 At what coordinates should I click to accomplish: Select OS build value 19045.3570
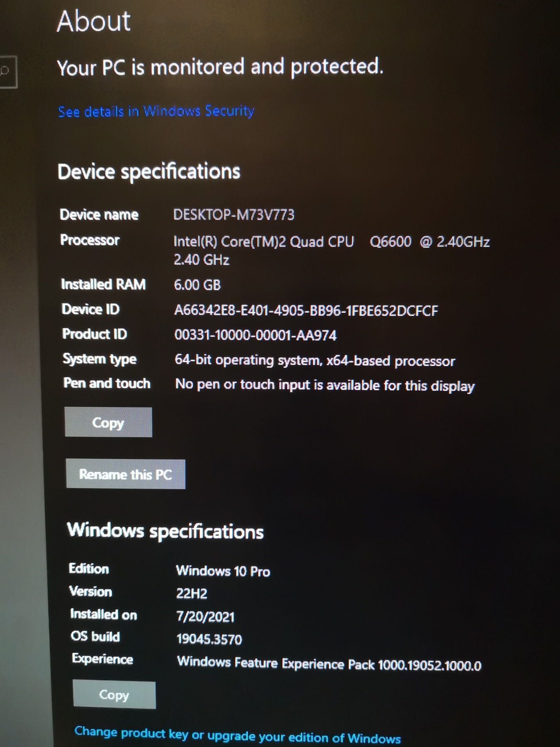pyautogui.click(x=209, y=639)
